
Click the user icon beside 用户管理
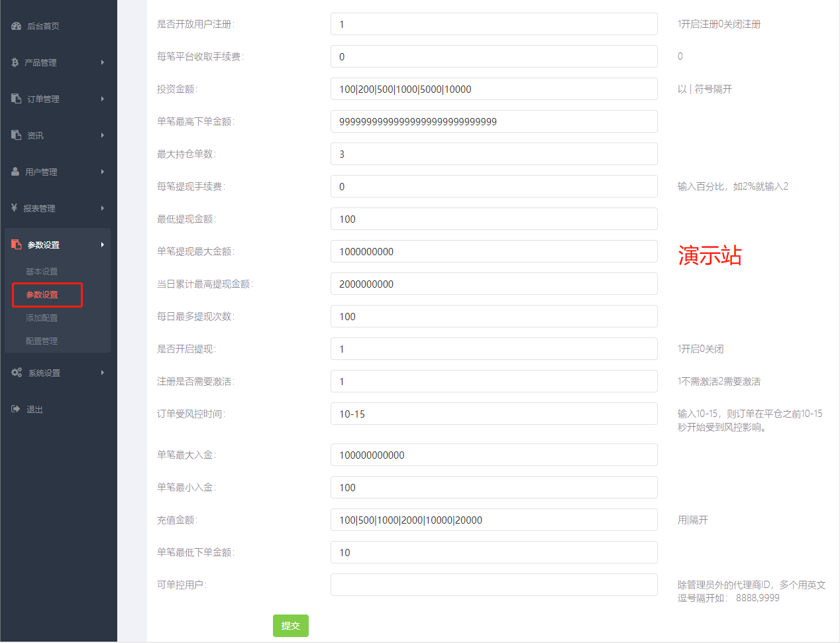pyautogui.click(x=15, y=172)
